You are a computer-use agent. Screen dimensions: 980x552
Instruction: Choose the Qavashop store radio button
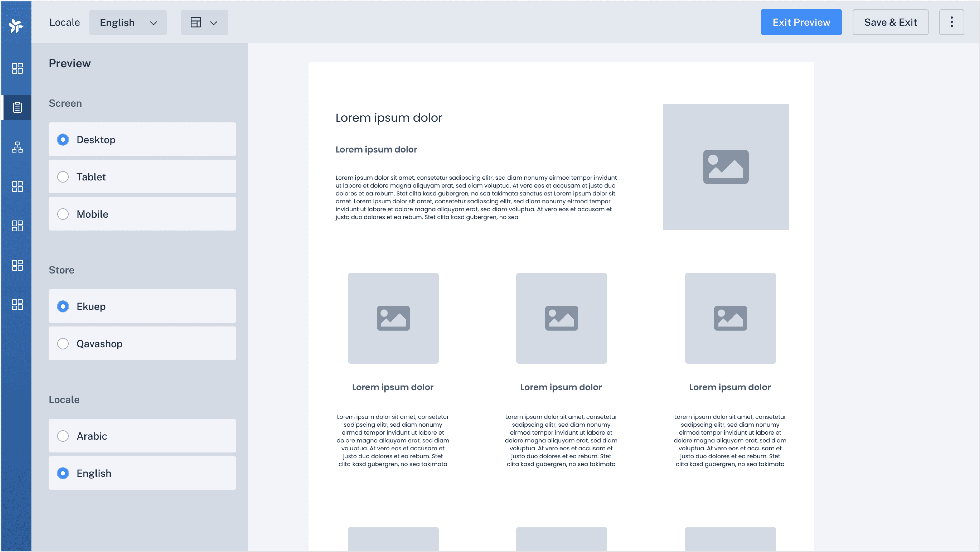pos(63,344)
